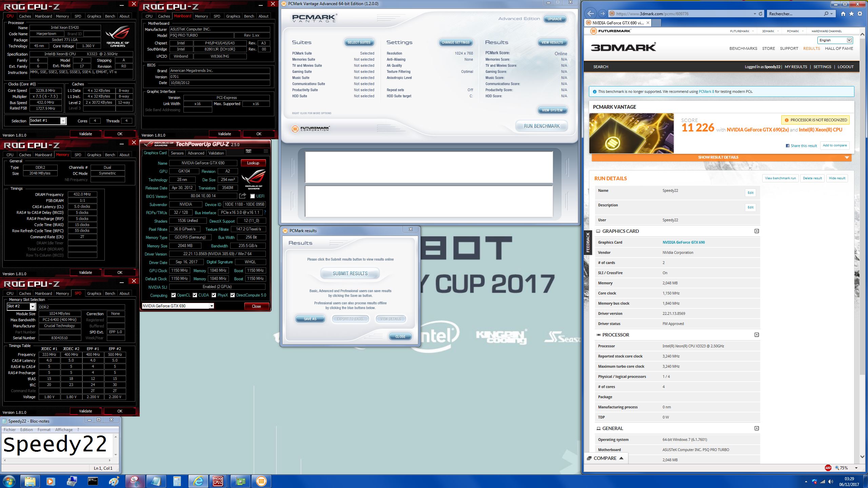Click the Notepad horizontal scrollbar
Image resolution: width=868 pixels, height=488 pixels.
pyautogui.click(x=57, y=460)
